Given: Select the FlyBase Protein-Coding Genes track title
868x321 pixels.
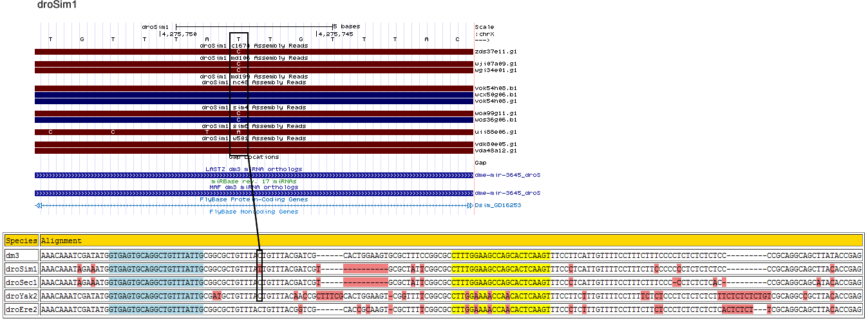Looking at the screenshot, I should [x=253, y=199].
